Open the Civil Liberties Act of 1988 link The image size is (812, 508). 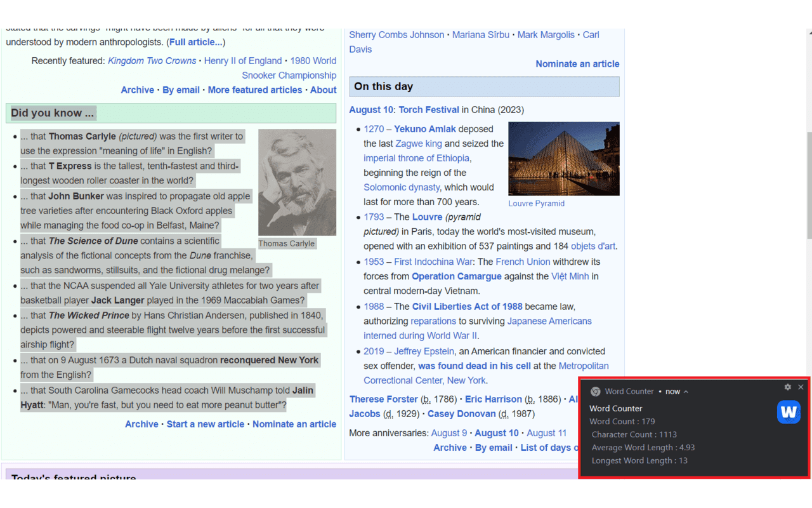[x=468, y=307]
